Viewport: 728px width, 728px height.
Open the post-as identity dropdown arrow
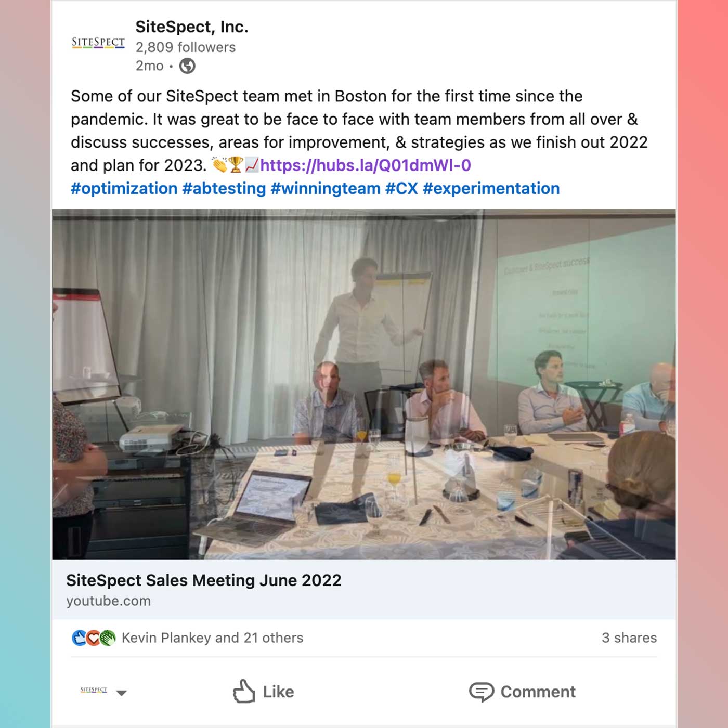point(121,693)
